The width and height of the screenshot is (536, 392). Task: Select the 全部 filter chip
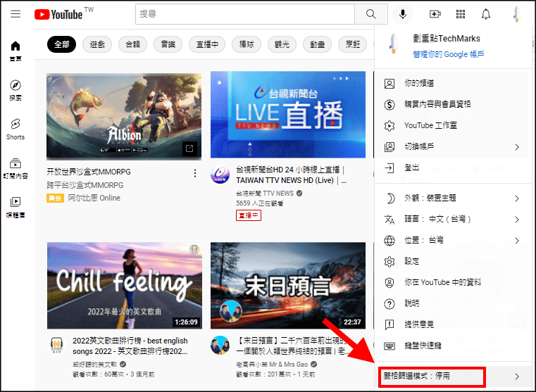(61, 44)
